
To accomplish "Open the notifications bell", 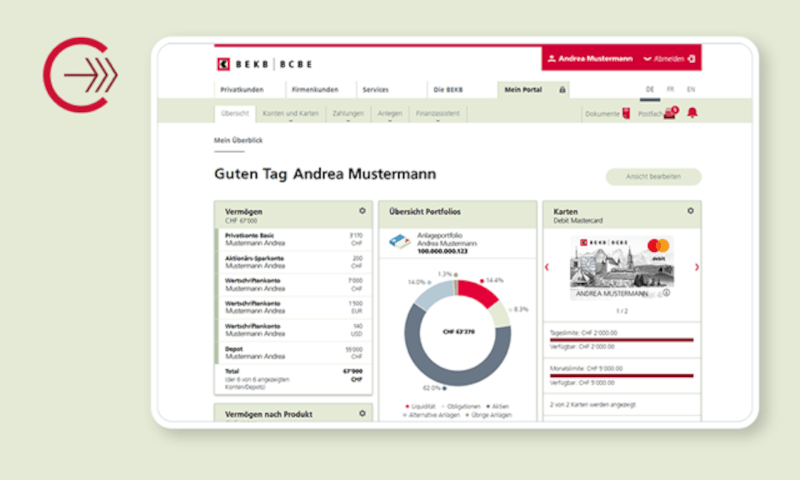I will coord(692,113).
